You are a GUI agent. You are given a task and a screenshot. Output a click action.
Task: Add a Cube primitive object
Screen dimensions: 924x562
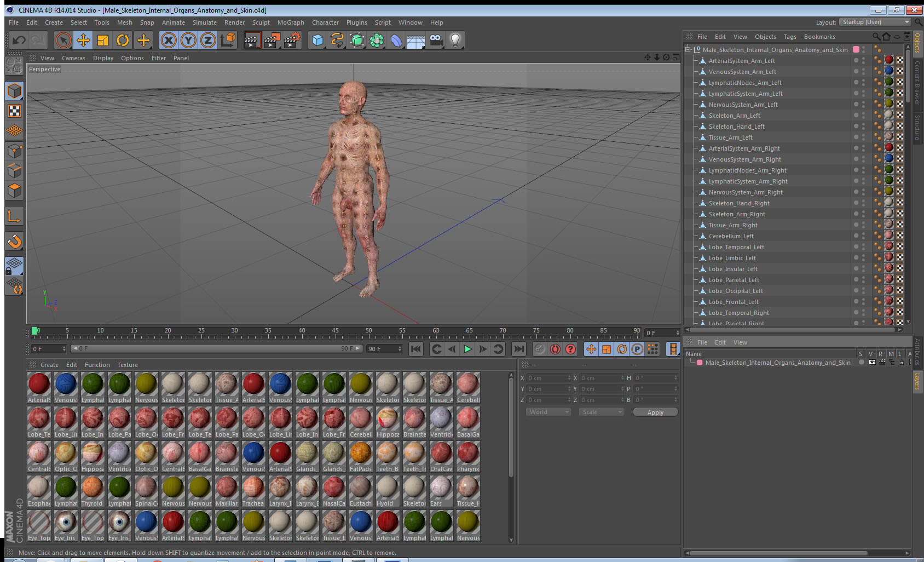[317, 40]
